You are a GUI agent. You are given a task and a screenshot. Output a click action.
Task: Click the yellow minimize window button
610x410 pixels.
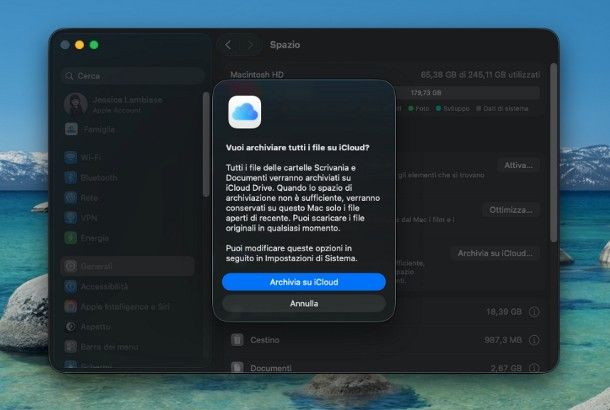[79, 45]
